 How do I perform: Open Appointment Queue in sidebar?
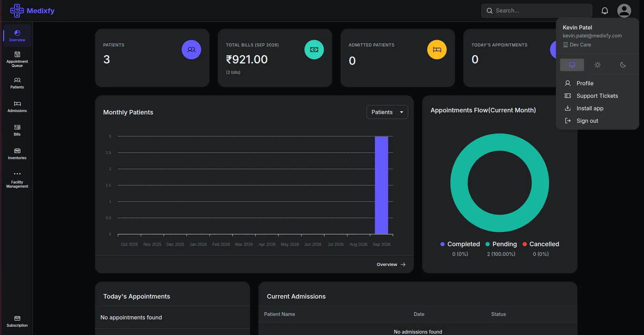17,59
